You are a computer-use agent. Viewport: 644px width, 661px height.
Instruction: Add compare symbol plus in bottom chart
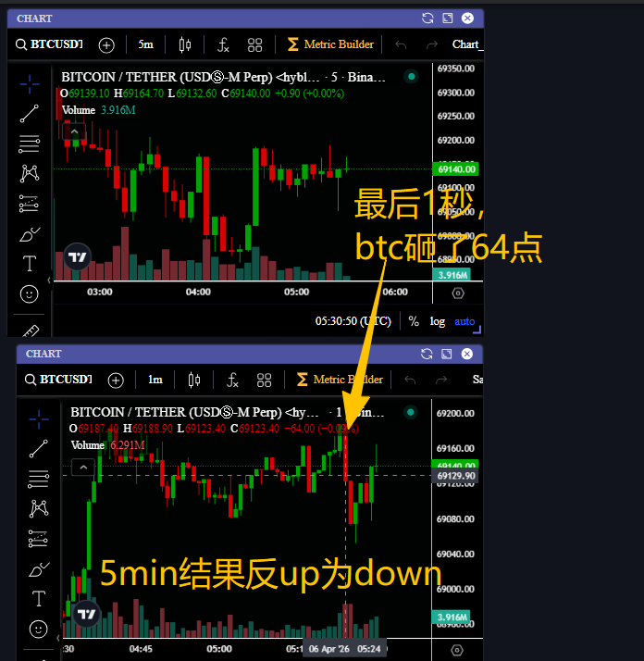point(116,380)
